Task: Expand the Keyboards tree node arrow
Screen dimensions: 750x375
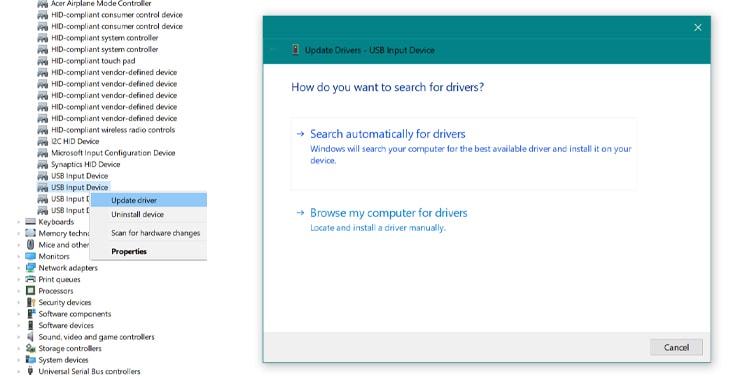Action: [19, 222]
